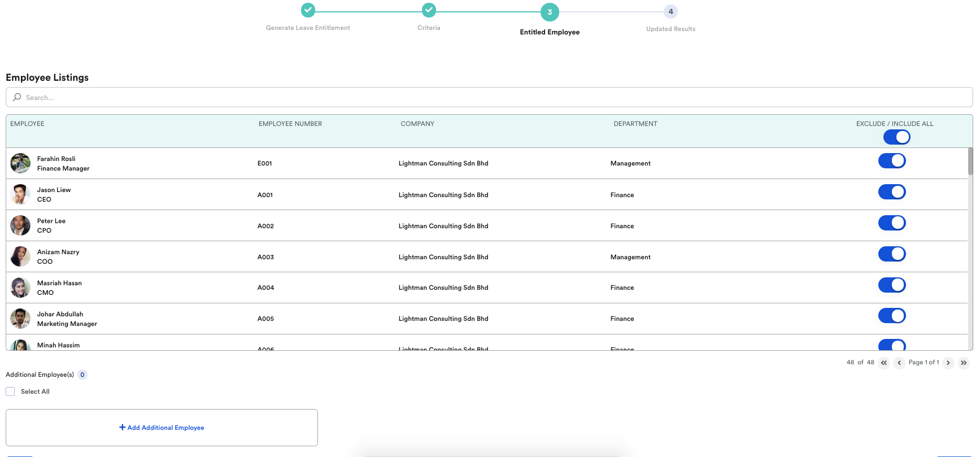Click Peter Lee's avatar
This screenshot has width=980, height=457.
click(20, 225)
